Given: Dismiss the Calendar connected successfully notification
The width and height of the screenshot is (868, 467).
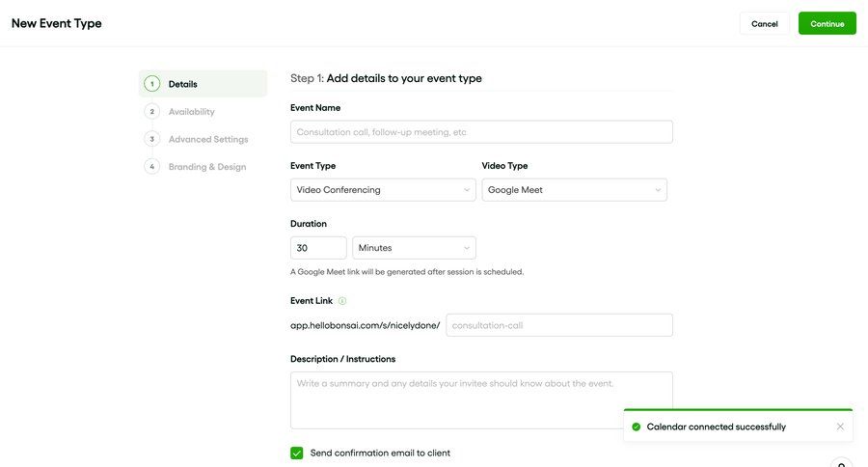Looking at the screenshot, I should click(840, 426).
